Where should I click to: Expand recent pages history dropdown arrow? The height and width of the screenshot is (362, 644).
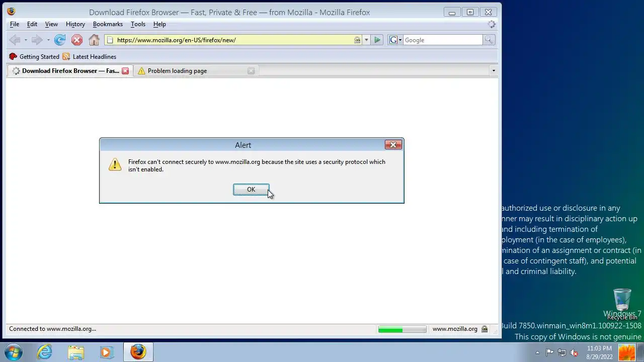click(x=48, y=40)
